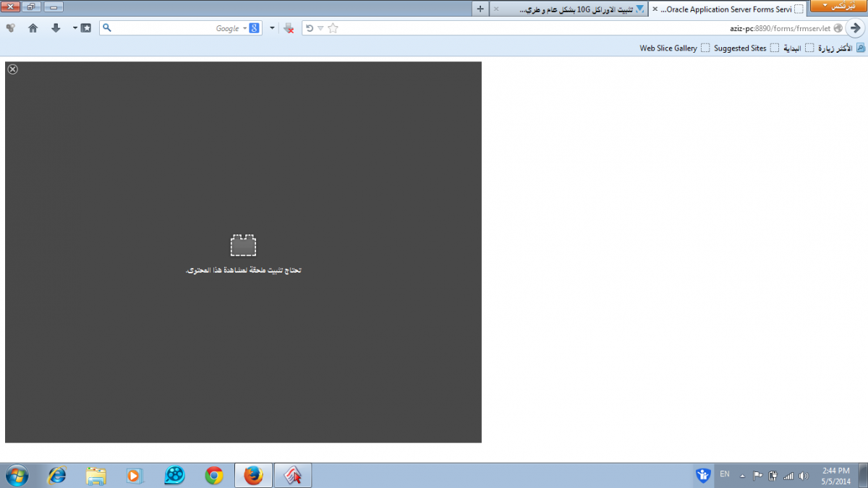This screenshot has height=488, width=868.
Task: Click the reload page icon
Action: point(310,28)
